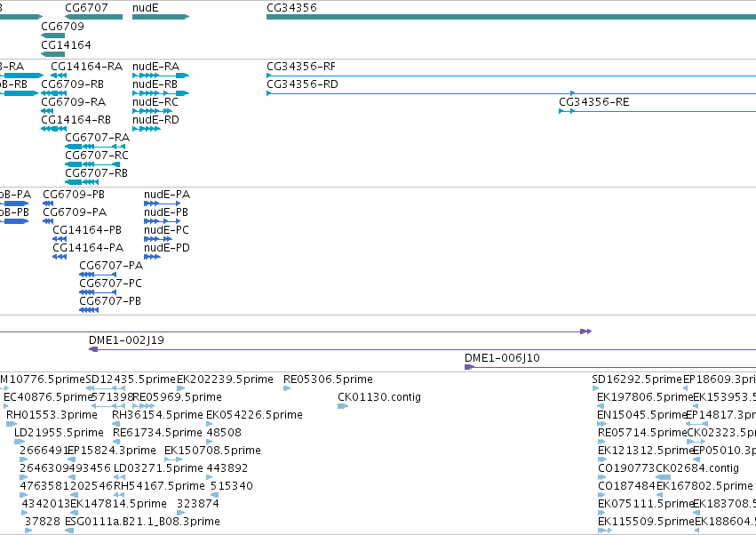This screenshot has width=756, height=535.
Task: Select the nudE-RC transcript label
Action: click(x=155, y=102)
